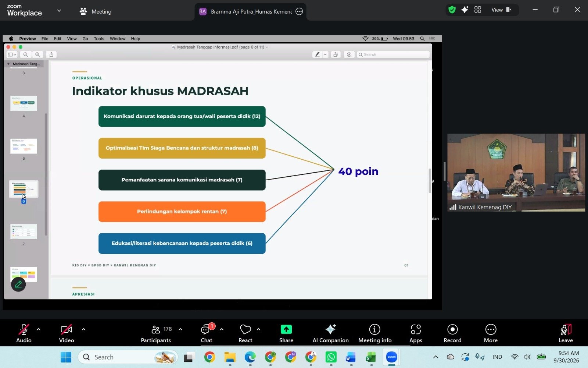588x368 pixels.
Task: Open the grid layout icon in title bar
Action: coord(478,10)
